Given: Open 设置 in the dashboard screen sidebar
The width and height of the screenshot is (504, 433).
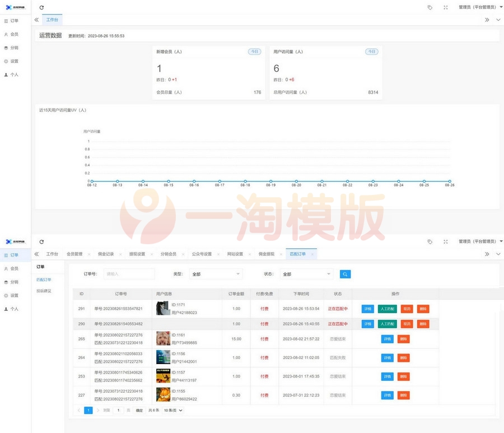Looking at the screenshot, I should [15, 61].
